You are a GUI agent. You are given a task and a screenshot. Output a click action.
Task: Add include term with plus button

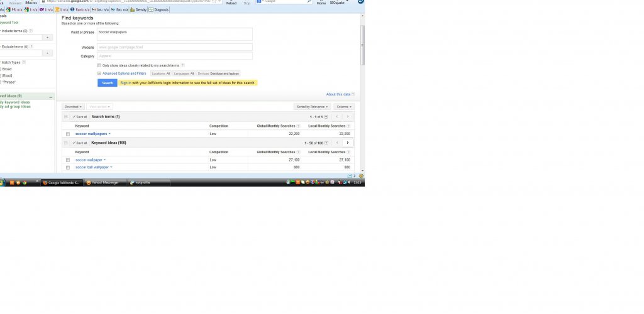48,37
